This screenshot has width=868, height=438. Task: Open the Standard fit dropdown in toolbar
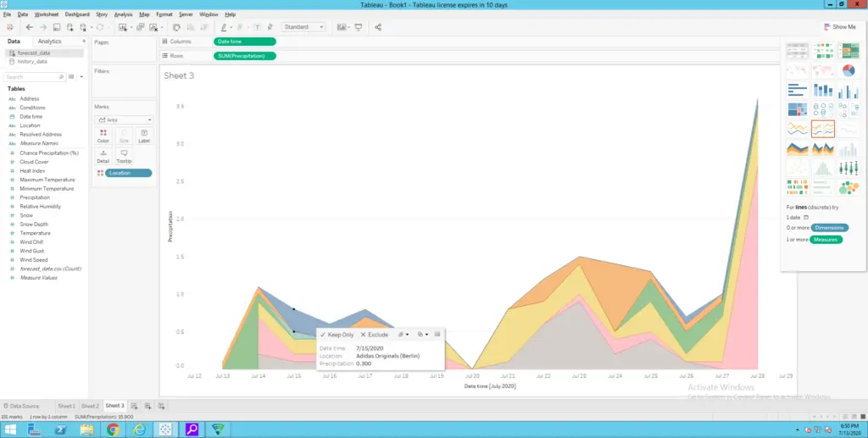(x=303, y=27)
